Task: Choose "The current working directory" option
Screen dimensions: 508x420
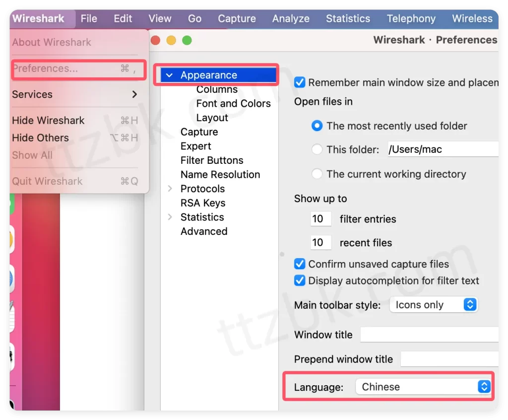Action: point(317,174)
